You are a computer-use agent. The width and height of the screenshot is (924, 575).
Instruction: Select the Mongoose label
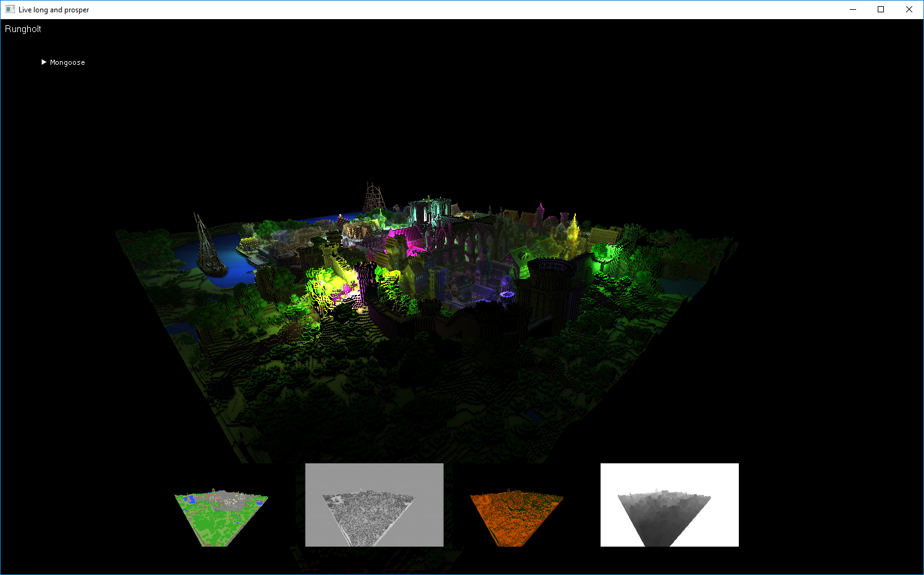(x=67, y=62)
